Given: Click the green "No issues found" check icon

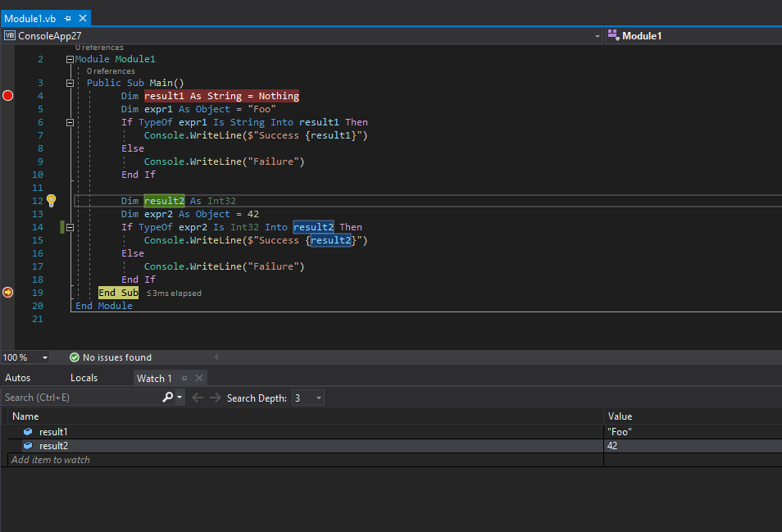Looking at the screenshot, I should [74, 357].
